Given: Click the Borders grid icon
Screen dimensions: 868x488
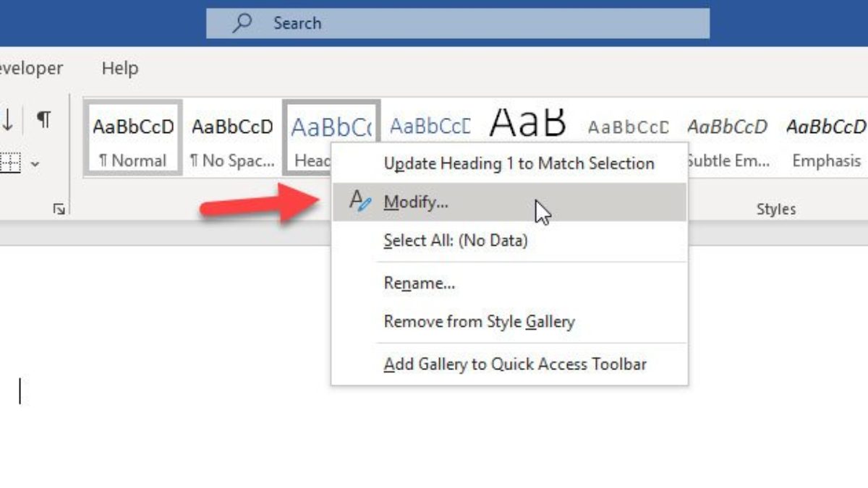Looking at the screenshot, I should point(9,163).
